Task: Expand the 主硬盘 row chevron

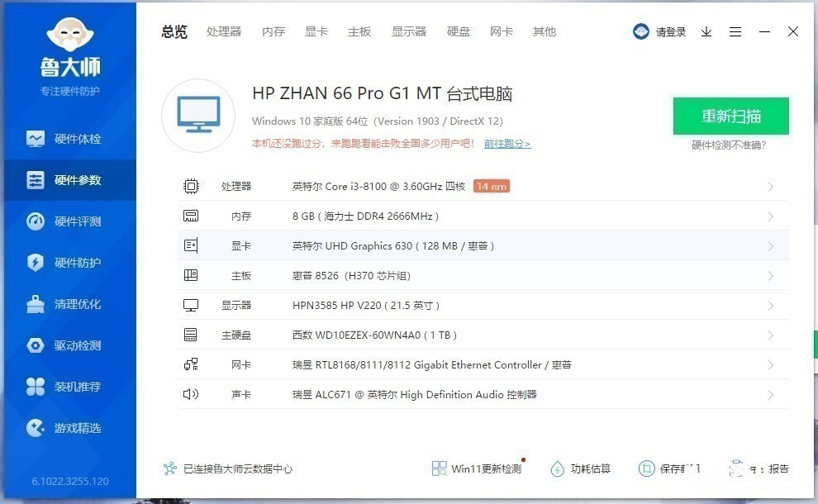Action: (x=770, y=335)
